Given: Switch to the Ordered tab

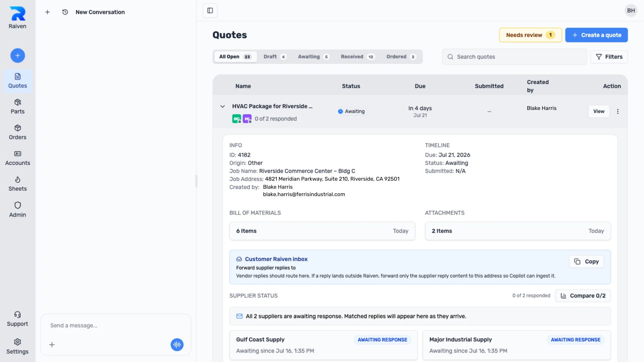Looking at the screenshot, I should pos(401,57).
